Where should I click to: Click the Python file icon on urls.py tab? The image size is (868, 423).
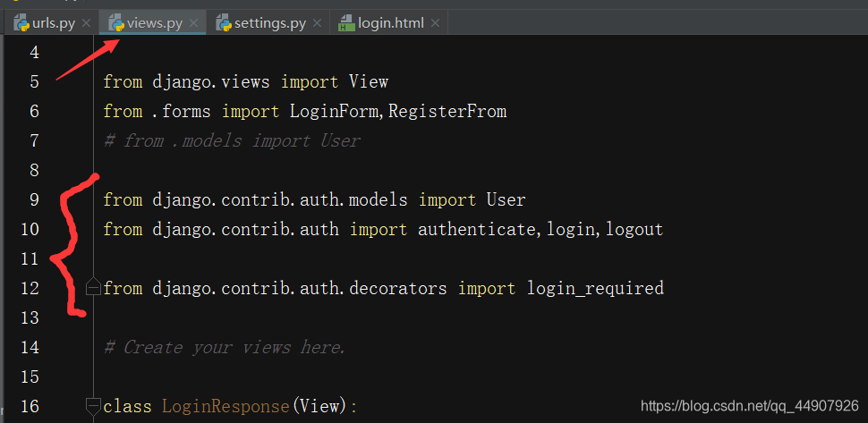pos(21,23)
